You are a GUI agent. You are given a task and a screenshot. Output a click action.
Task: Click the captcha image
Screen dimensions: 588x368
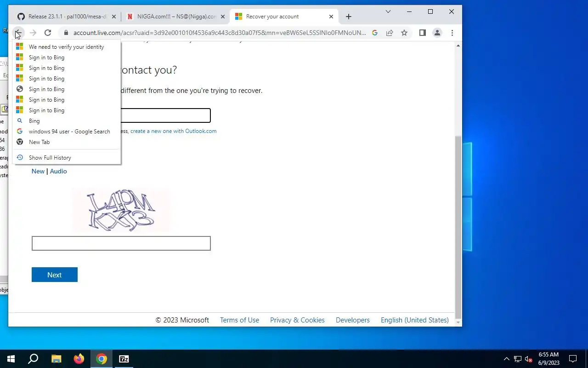click(121, 210)
